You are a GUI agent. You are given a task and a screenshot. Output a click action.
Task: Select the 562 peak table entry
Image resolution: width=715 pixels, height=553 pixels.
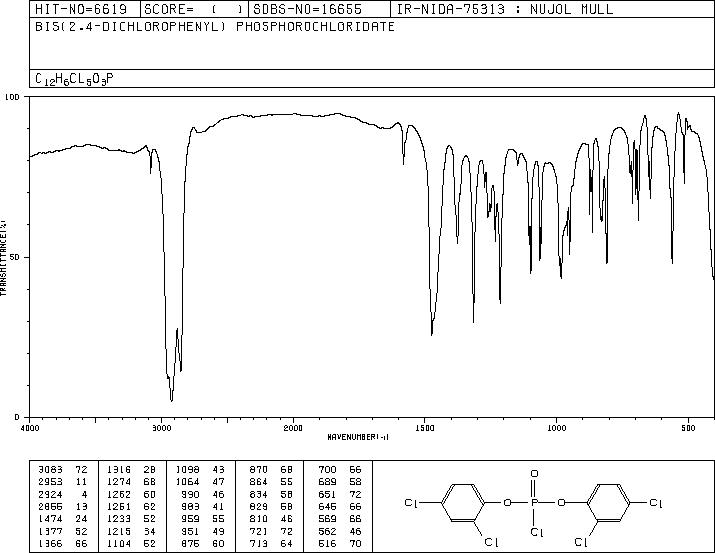coord(340,531)
